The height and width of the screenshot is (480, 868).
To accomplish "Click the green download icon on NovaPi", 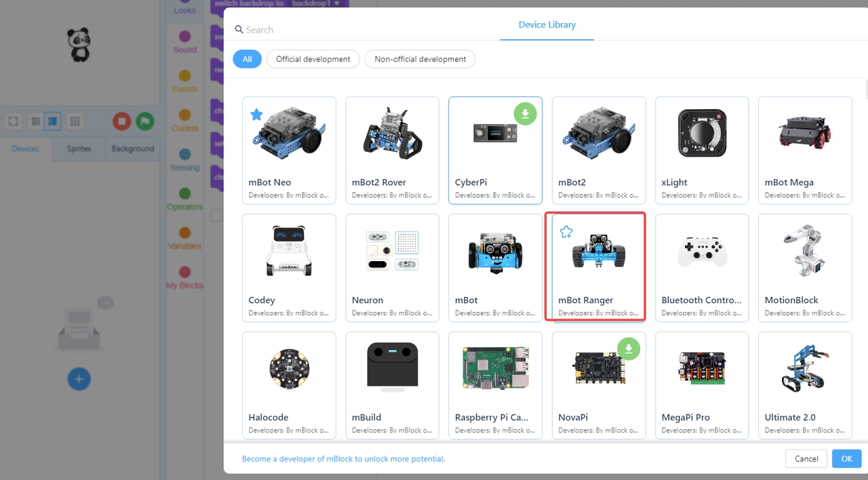I will click(629, 348).
